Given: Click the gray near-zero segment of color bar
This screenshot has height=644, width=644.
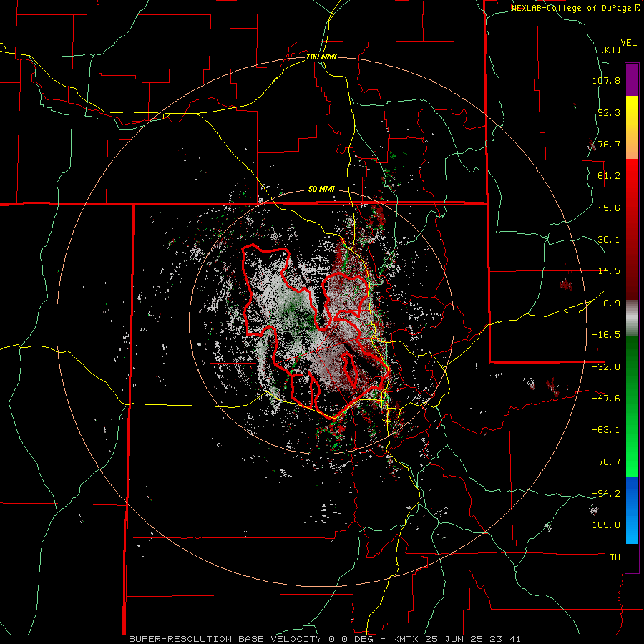Looking at the screenshot, I should tap(632, 317).
